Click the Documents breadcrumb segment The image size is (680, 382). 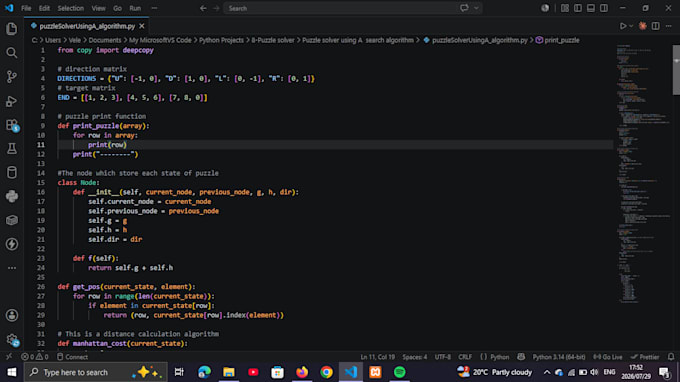click(105, 40)
